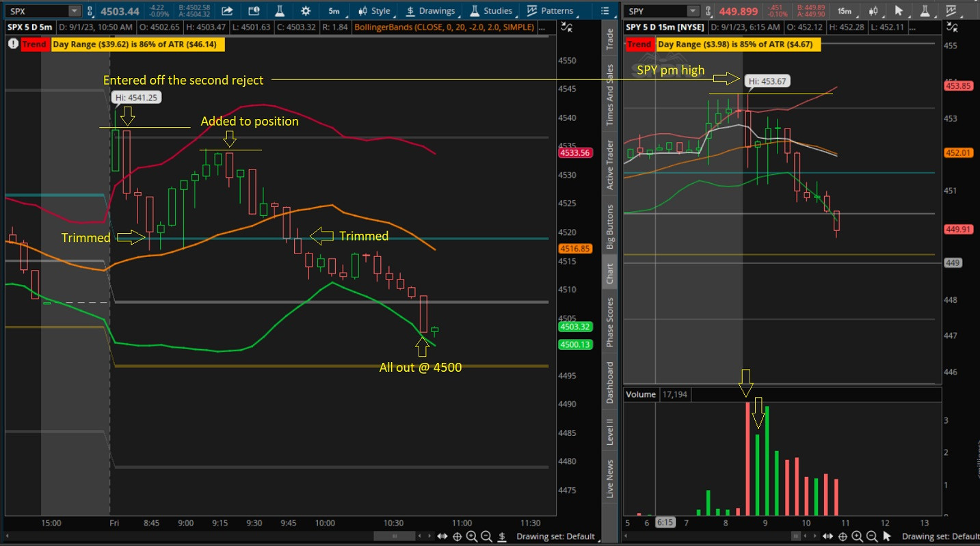980x546 pixels.
Task: Click the SPX 4516.85 price axis label
Action: [x=574, y=249]
